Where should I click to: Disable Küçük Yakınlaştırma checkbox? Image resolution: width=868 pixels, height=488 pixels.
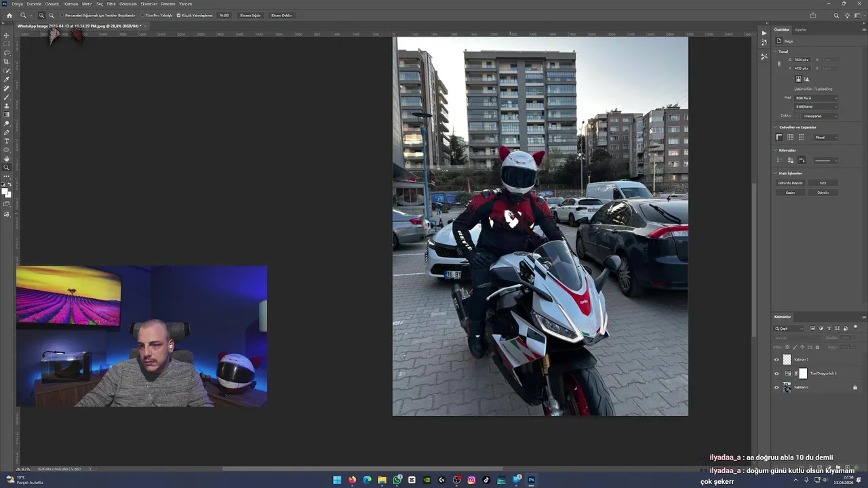178,15
